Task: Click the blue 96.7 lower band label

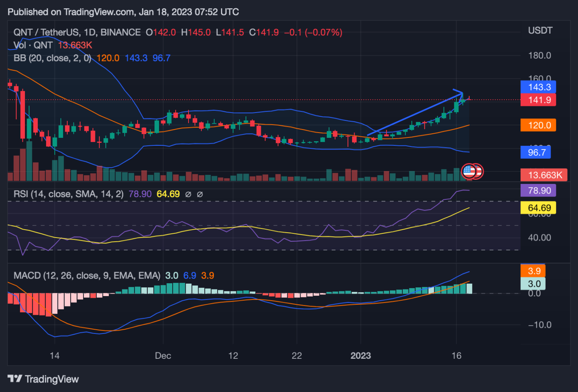Action: (x=536, y=152)
